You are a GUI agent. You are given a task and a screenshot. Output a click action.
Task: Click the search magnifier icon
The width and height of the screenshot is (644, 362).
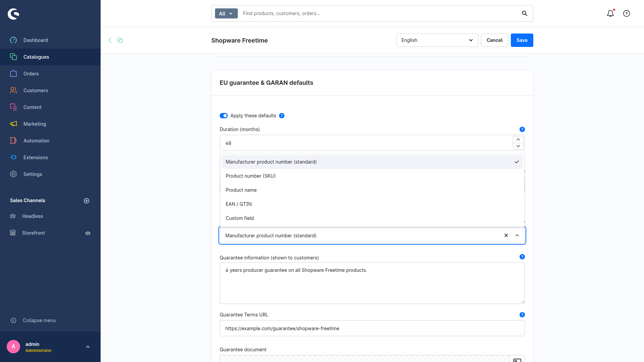[525, 13]
